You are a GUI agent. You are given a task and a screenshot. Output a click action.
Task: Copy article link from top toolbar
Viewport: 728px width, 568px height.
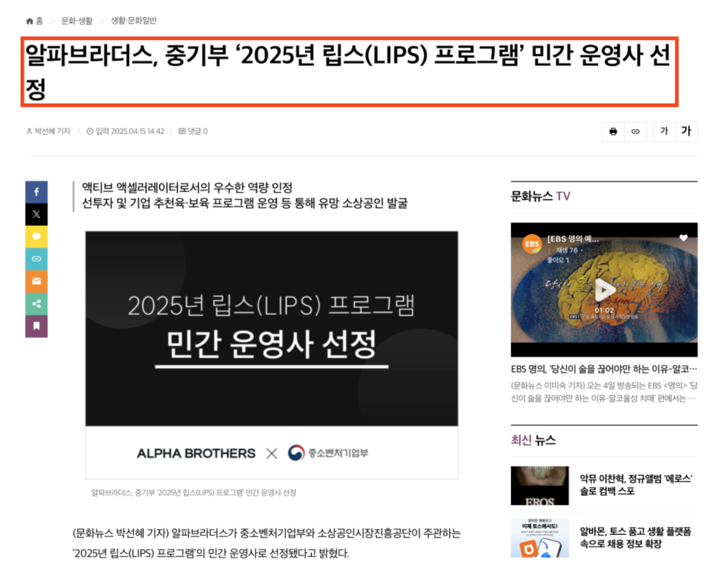click(636, 132)
